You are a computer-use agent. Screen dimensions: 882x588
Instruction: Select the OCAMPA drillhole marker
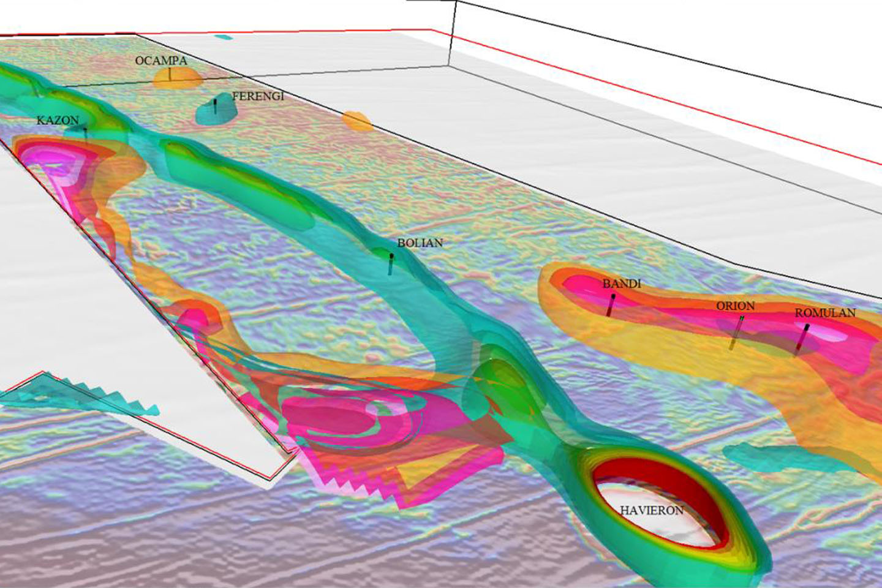pyautogui.click(x=170, y=75)
